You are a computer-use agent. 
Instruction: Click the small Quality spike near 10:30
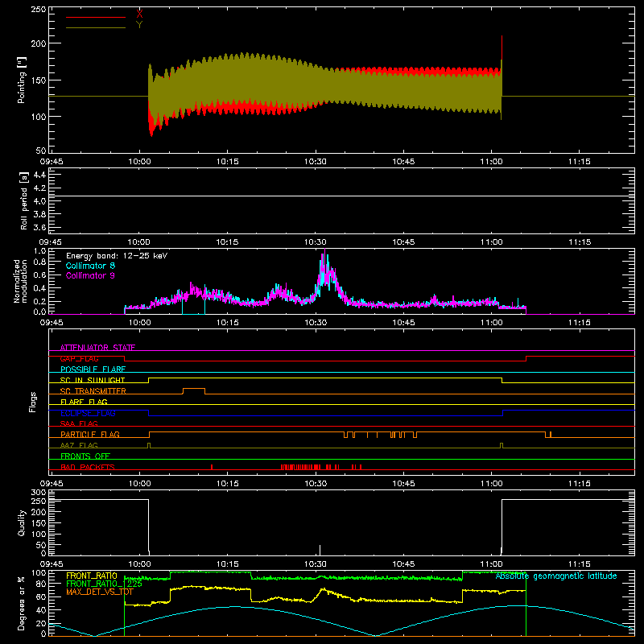tap(320, 550)
